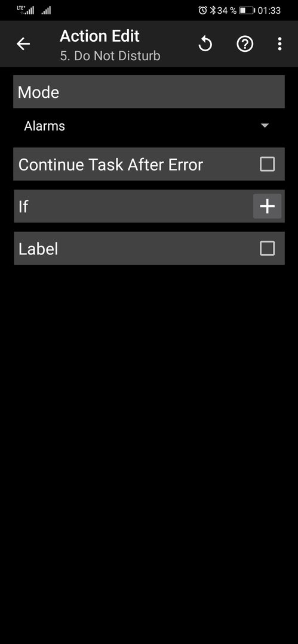298x644 pixels.
Task: Select the Alarms mode option
Action: click(x=44, y=126)
